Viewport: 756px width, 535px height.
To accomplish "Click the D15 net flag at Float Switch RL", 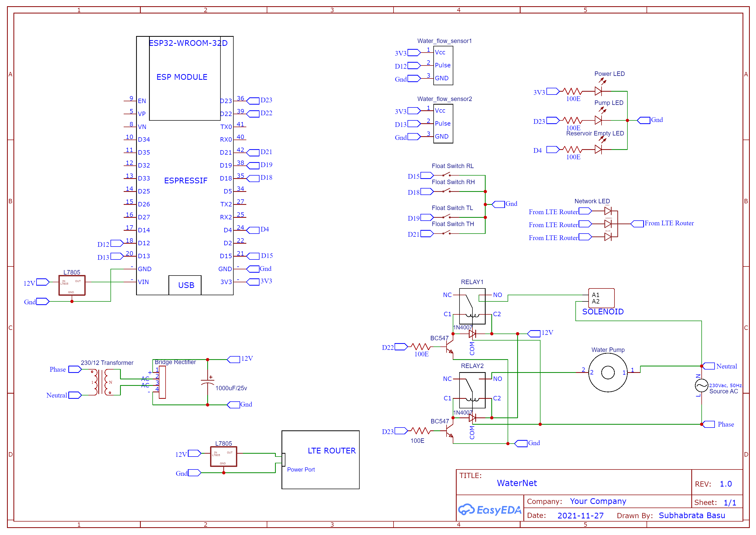I will tap(427, 175).
